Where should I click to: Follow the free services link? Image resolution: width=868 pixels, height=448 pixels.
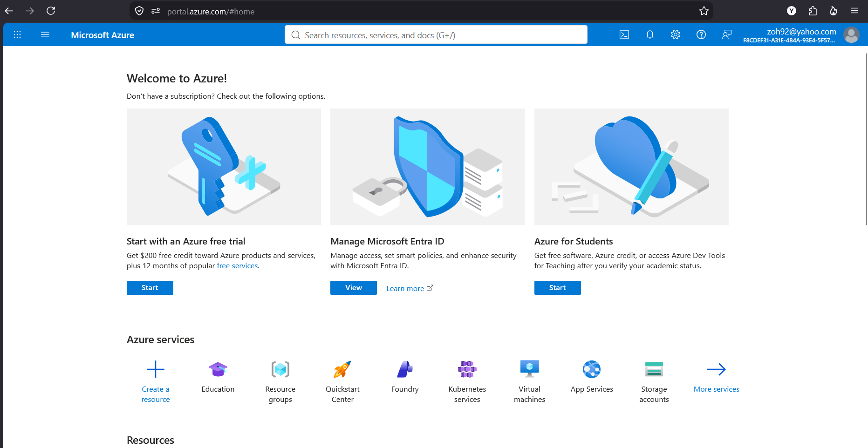[x=237, y=265]
